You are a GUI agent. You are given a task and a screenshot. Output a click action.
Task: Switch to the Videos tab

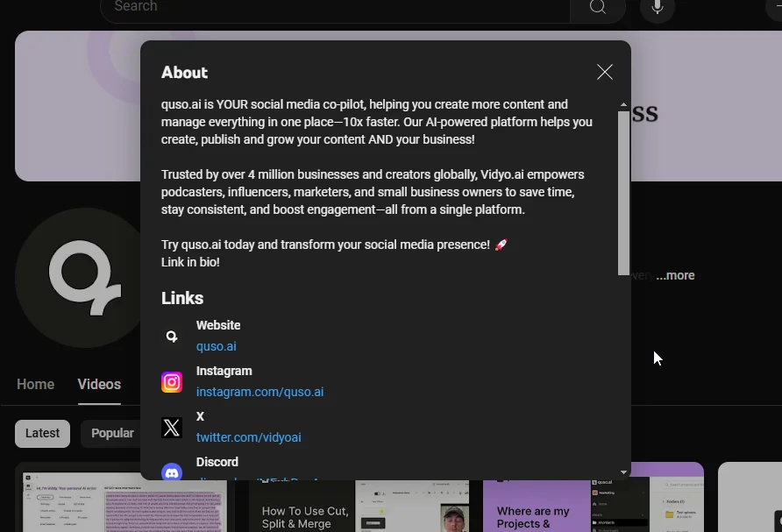99,385
